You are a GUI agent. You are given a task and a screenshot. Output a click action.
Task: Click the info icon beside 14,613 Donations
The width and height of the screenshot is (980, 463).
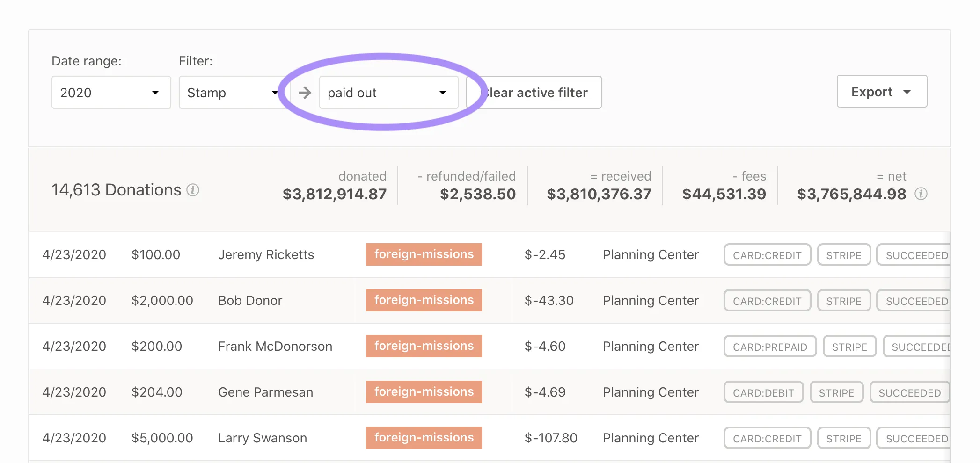(193, 190)
